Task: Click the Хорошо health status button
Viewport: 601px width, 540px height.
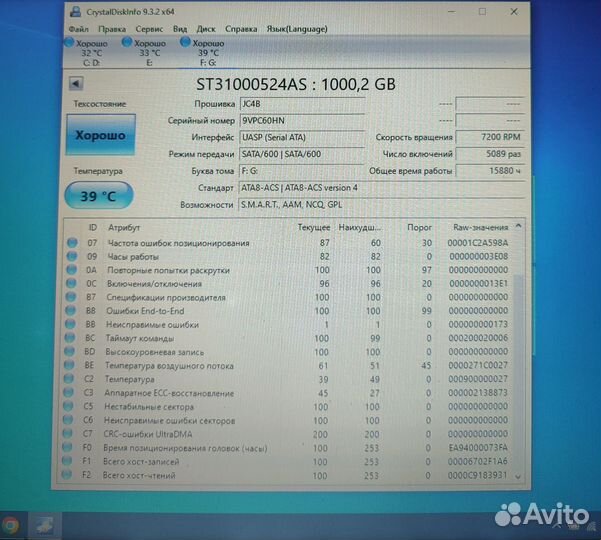Action: pos(101,135)
